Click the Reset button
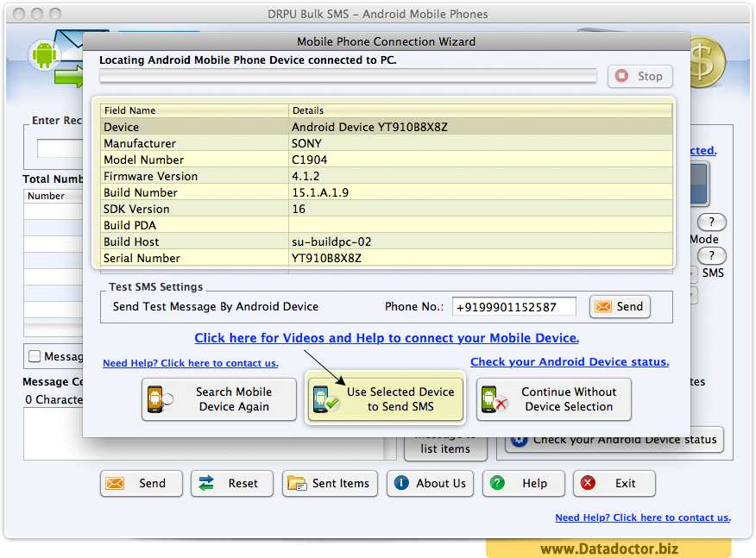756x558 pixels. [232, 483]
